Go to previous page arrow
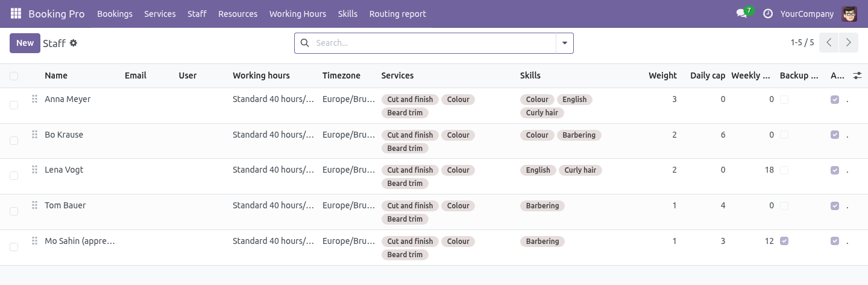 829,42
